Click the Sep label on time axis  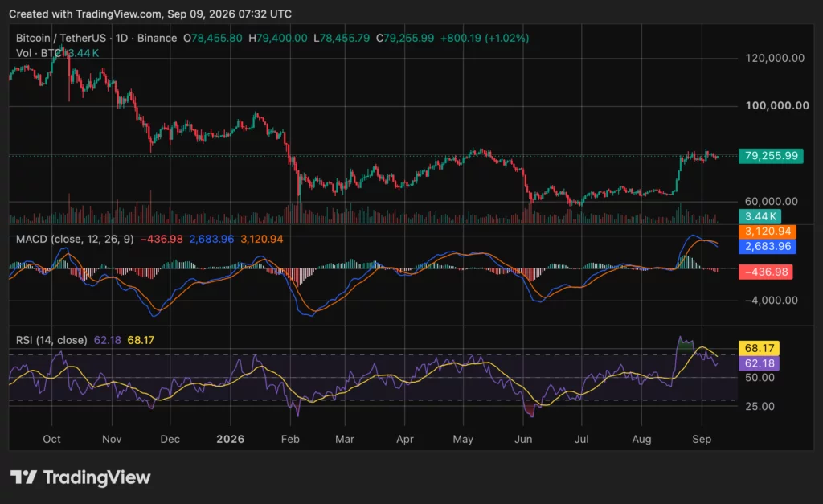tap(702, 439)
